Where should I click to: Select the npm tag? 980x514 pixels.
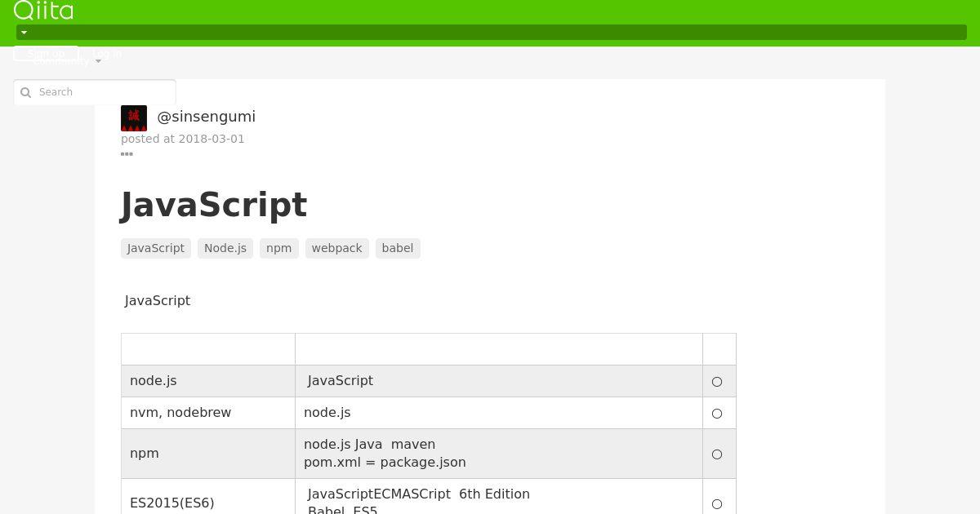coord(279,248)
